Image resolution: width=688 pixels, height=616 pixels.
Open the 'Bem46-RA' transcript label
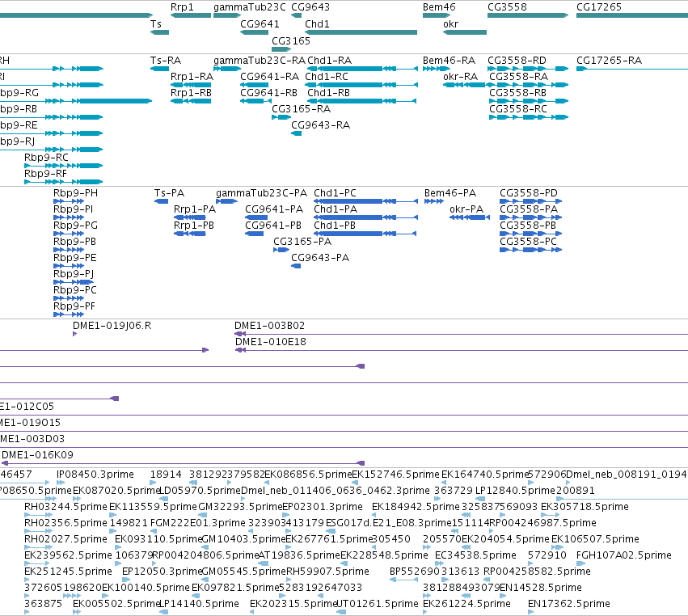449,61
